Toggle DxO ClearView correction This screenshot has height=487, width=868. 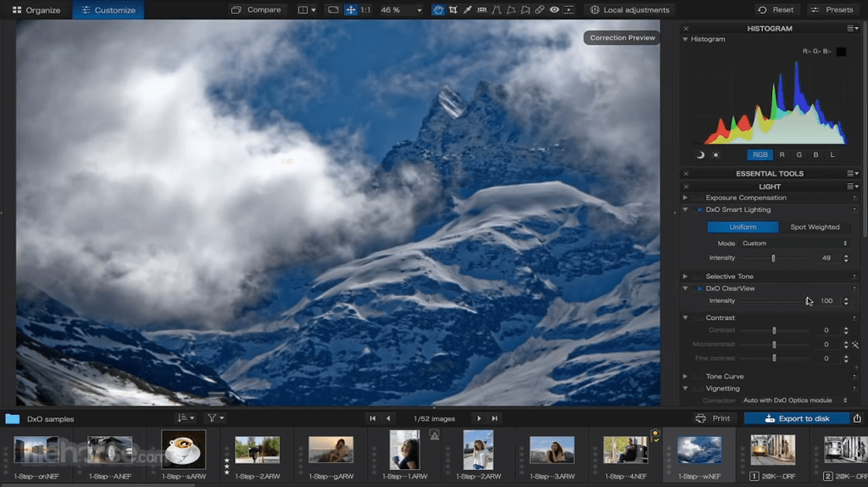point(699,288)
